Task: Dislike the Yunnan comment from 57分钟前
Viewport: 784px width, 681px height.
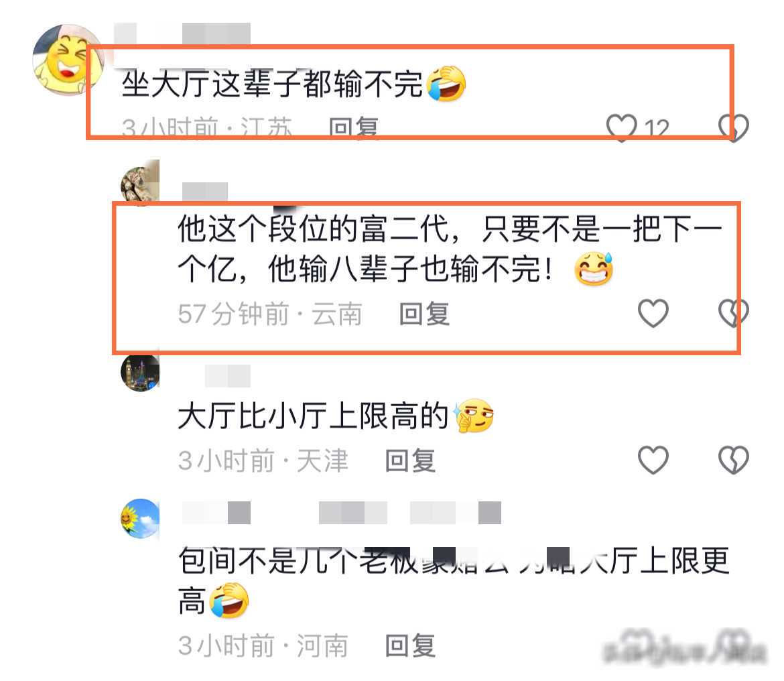Action: click(734, 313)
